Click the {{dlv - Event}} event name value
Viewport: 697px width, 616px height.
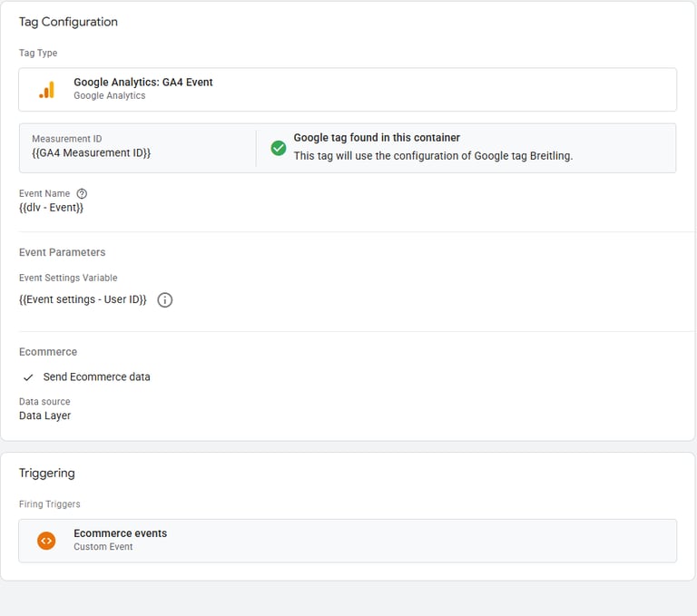(51, 208)
